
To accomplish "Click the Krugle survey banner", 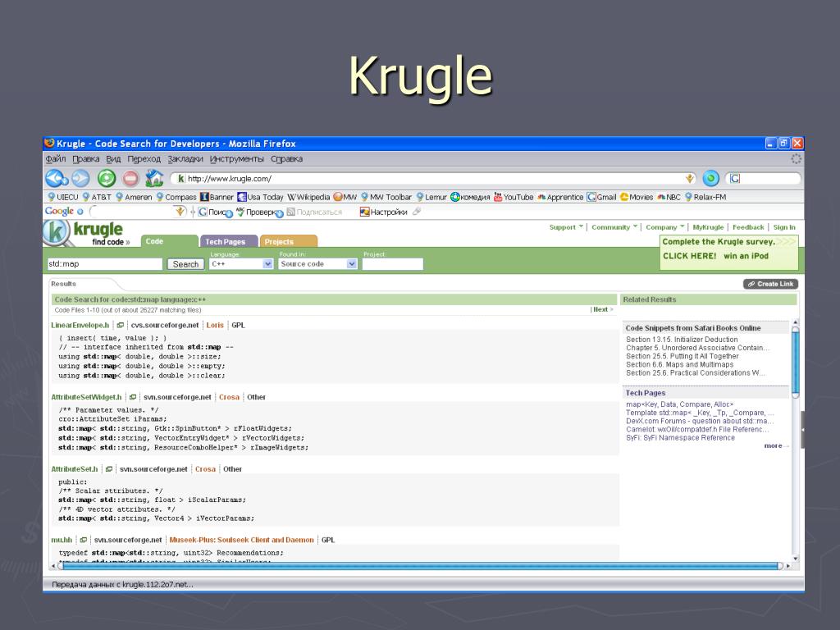I will click(728, 253).
